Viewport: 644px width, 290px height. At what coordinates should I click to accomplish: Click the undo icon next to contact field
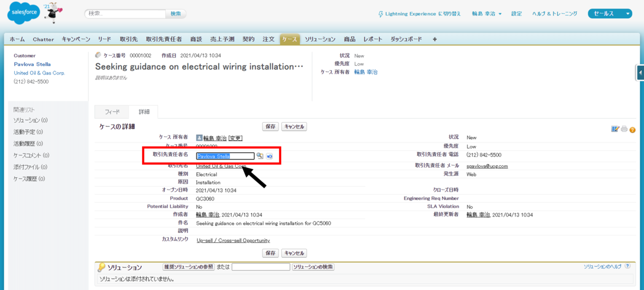[x=269, y=156]
